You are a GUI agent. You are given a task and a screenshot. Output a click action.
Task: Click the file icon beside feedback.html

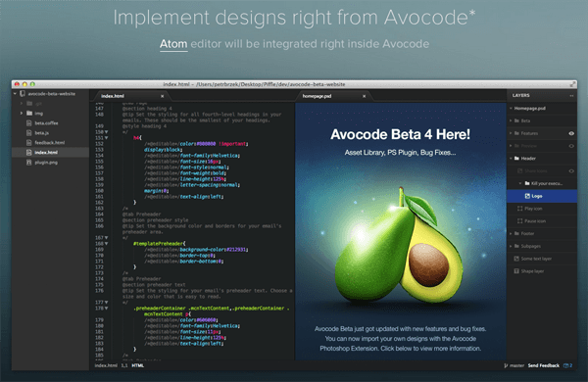click(28, 142)
